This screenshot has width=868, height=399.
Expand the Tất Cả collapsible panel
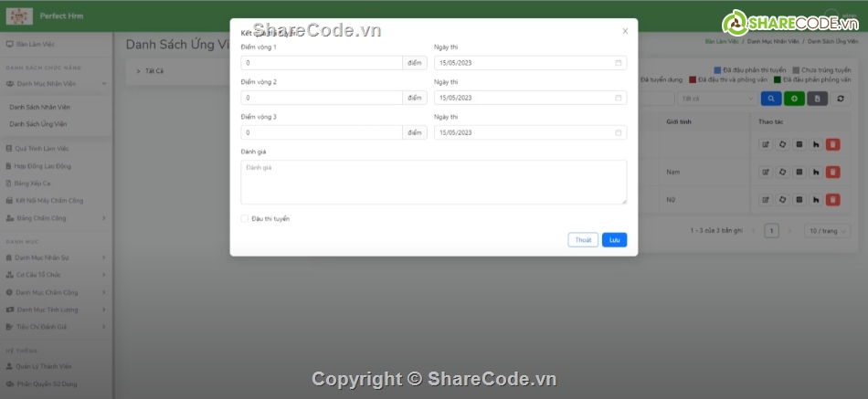pyautogui.click(x=138, y=71)
